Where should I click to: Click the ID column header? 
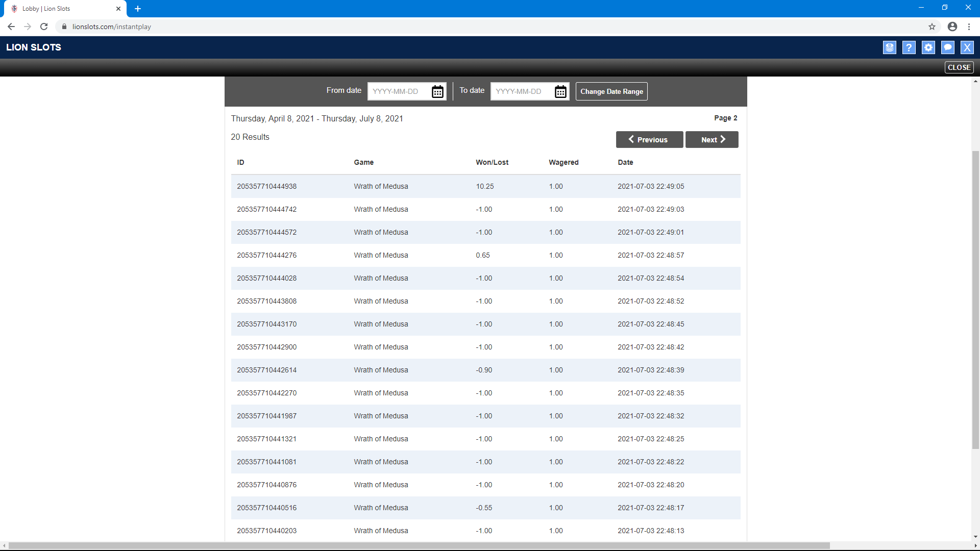click(x=240, y=162)
